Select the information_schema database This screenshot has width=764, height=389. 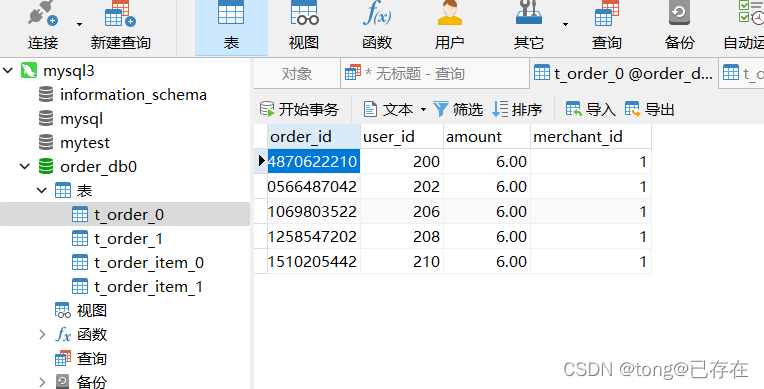coord(133,95)
